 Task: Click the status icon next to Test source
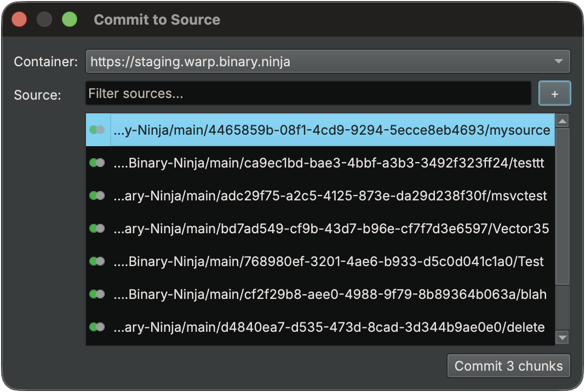point(97,261)
